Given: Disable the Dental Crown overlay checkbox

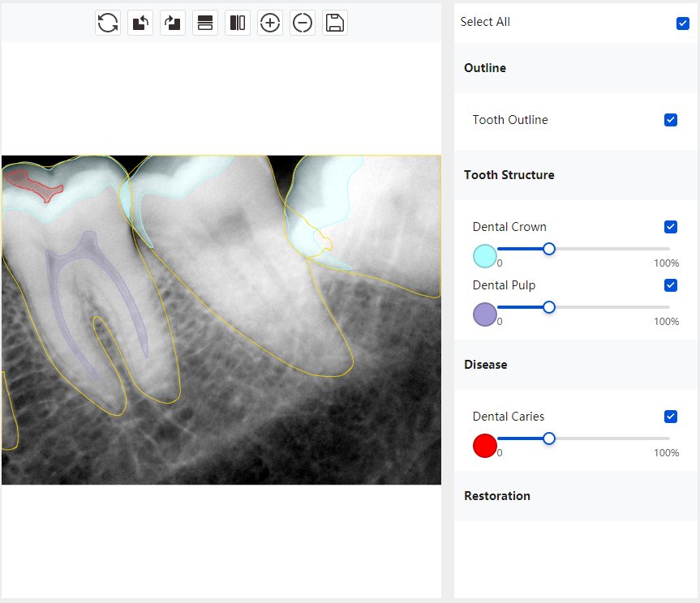Looking at the screenshot, I should click(670, 227).
